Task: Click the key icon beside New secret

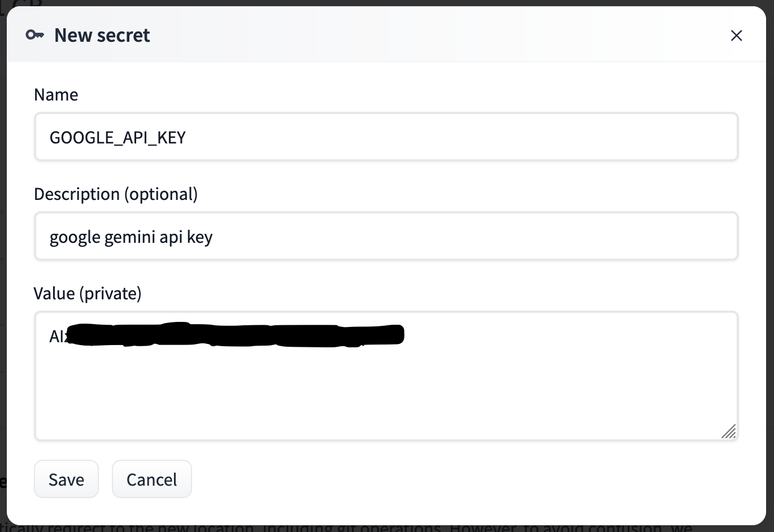Action: pyautogui.click(x=34, y=35)
